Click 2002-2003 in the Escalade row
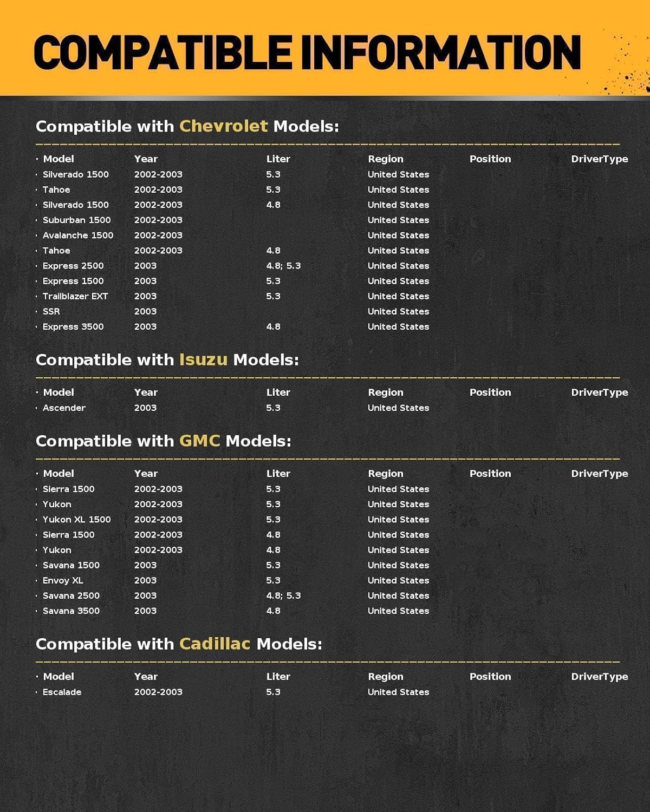 click(x=158, y=692)
